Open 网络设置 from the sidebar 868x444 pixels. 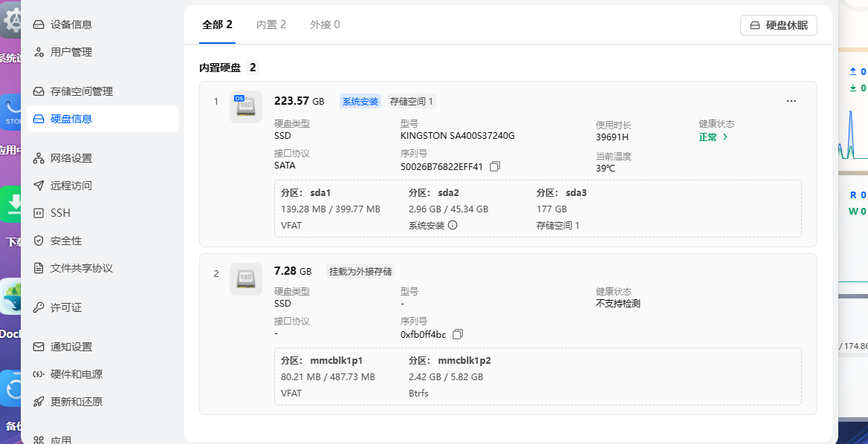[x=71, y=158]
